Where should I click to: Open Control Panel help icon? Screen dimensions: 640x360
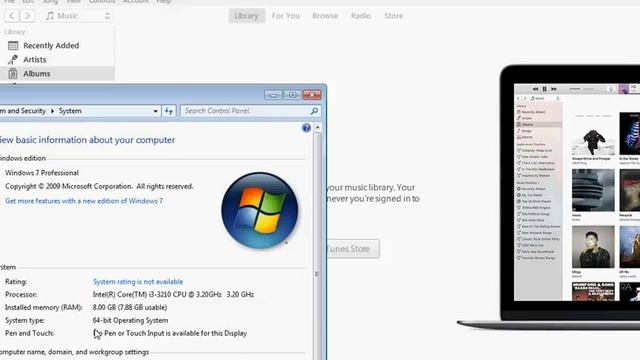point(306,128)
